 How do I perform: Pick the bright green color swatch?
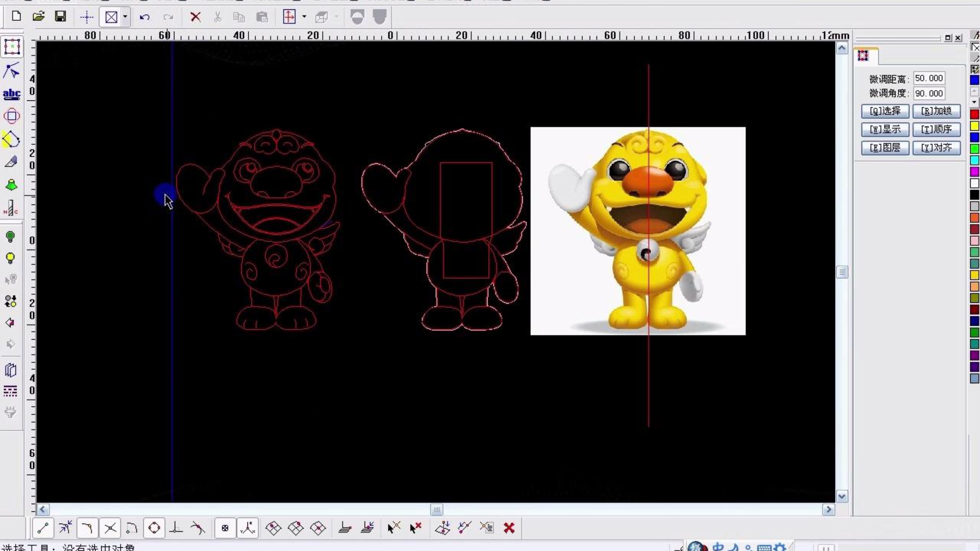975,149
